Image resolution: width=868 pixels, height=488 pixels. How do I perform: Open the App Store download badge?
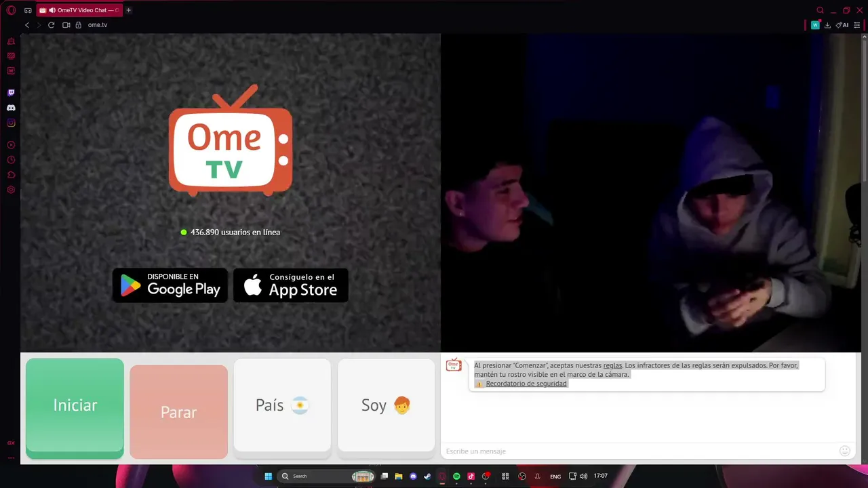(x=291, y=285)
